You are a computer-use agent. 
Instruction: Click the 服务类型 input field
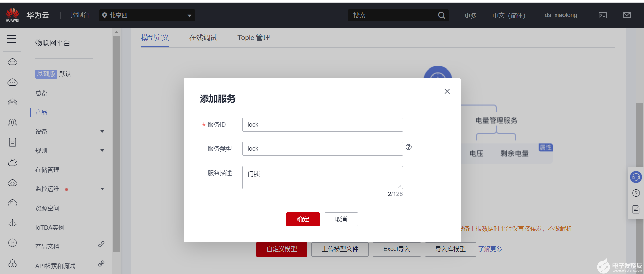click(x=323, y=149)
